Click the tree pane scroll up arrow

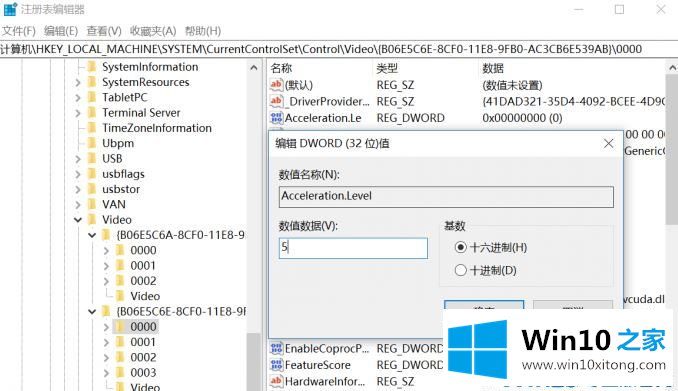coord(254,67)
